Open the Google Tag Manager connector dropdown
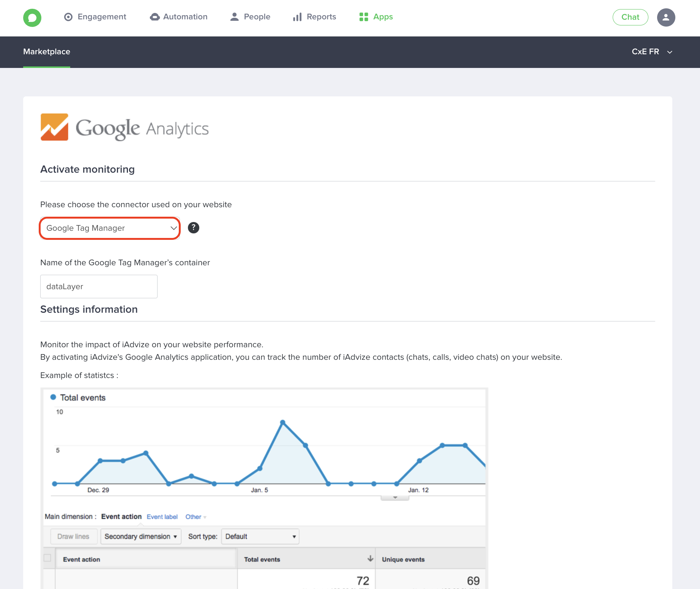This screenshot has height=589, width=700. click(110, 228)
